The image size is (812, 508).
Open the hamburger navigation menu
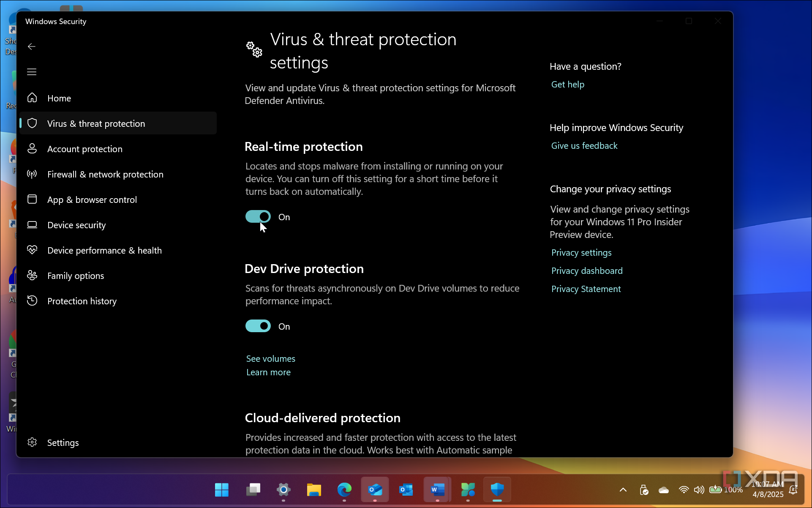click(32, 72)
